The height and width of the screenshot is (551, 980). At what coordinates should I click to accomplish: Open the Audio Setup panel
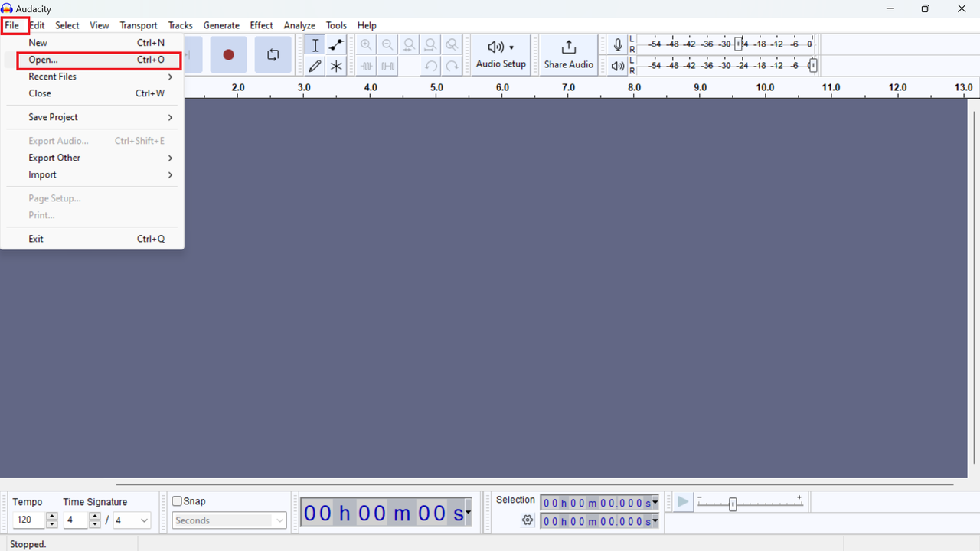click(x=500, y=54)
